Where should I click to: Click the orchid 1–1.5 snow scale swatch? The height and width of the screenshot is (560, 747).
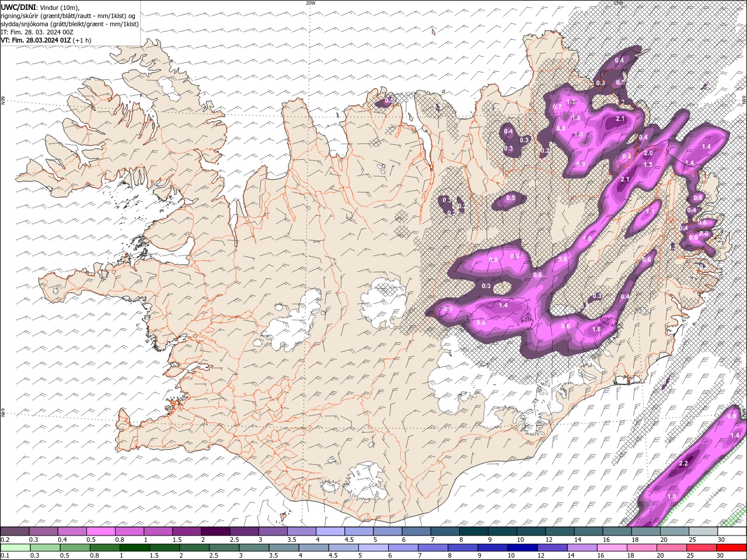[158, 531]
